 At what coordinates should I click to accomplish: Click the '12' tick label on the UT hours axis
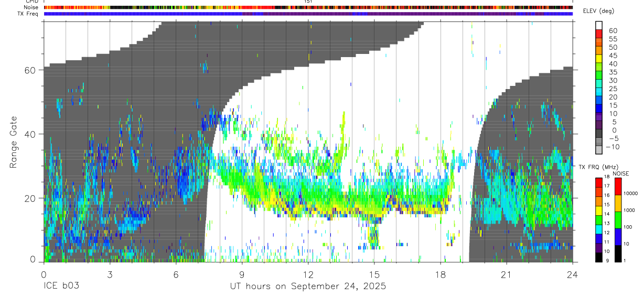click(308, 274)
